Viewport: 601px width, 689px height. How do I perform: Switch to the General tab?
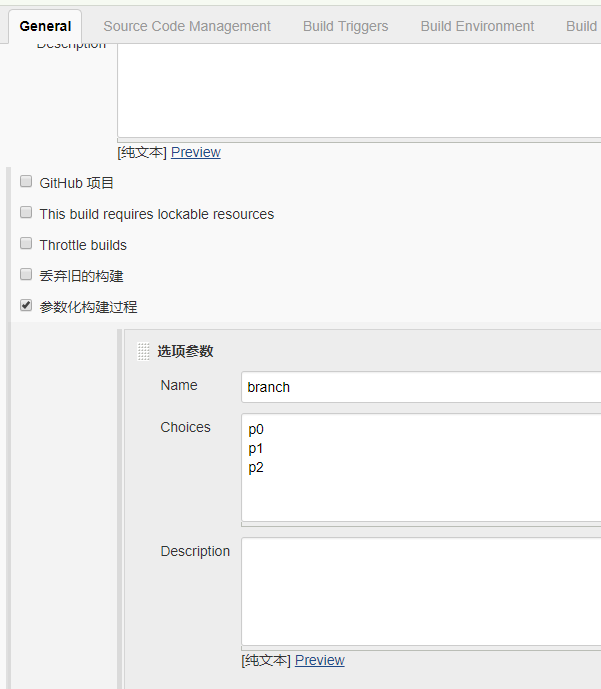[45, 26]
